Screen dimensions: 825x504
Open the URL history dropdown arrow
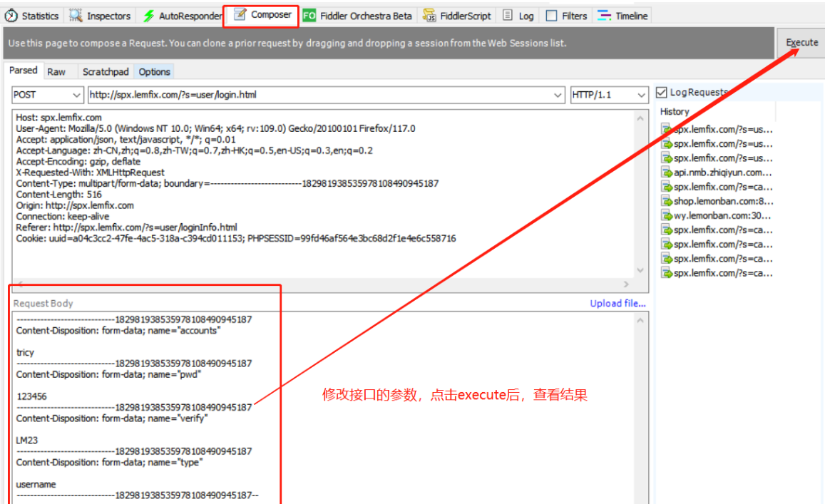pos(559,95)
